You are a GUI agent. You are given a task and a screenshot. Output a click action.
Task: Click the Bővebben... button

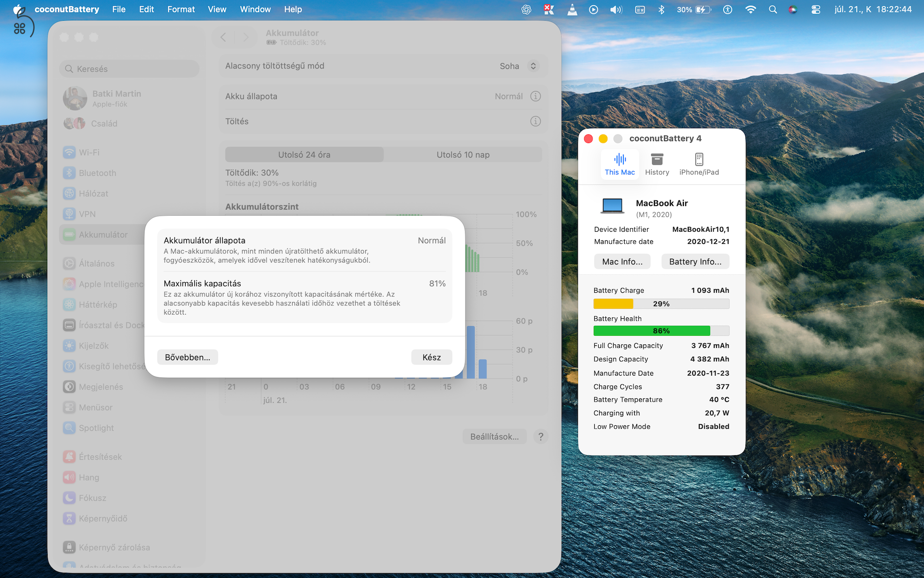coord(188,357)
